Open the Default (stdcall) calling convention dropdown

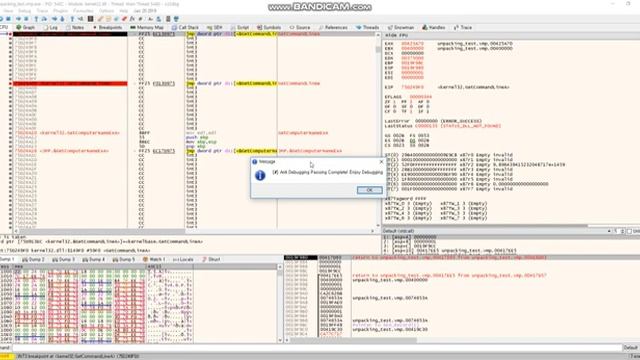[497, 231]
